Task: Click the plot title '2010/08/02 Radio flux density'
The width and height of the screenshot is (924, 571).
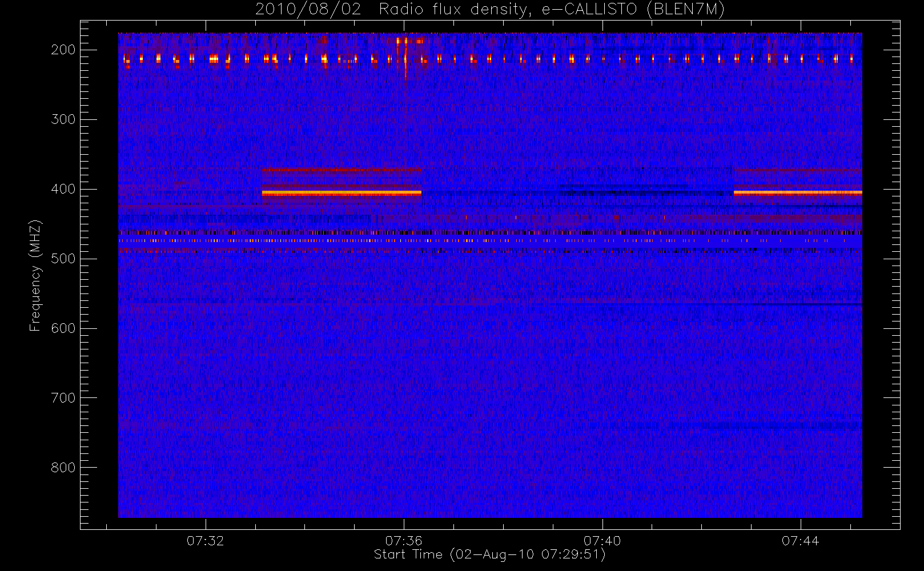Action: (489, 9)
